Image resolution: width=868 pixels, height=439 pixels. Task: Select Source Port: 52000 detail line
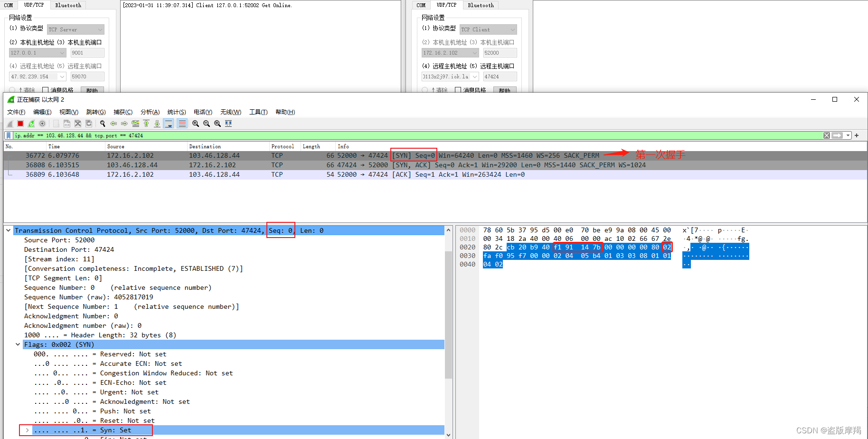(59, 240)
